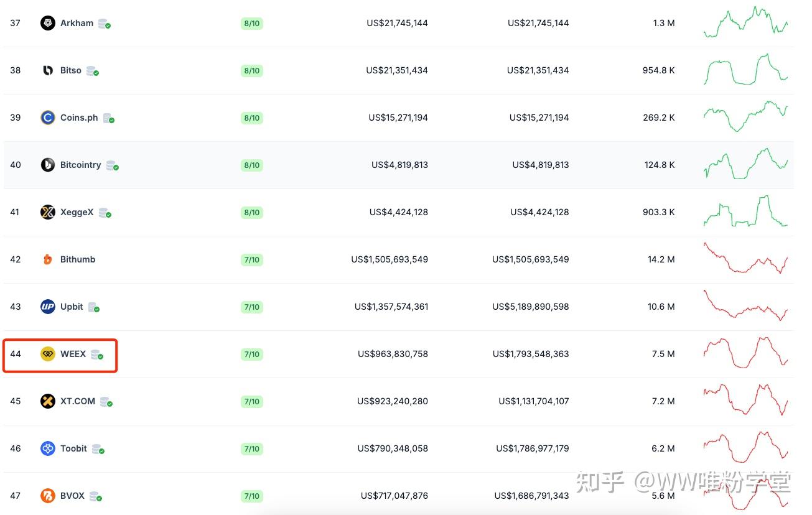The image size is (812, 515).
Task: Open the Bithumb exchange link
Action: [78, 259]
